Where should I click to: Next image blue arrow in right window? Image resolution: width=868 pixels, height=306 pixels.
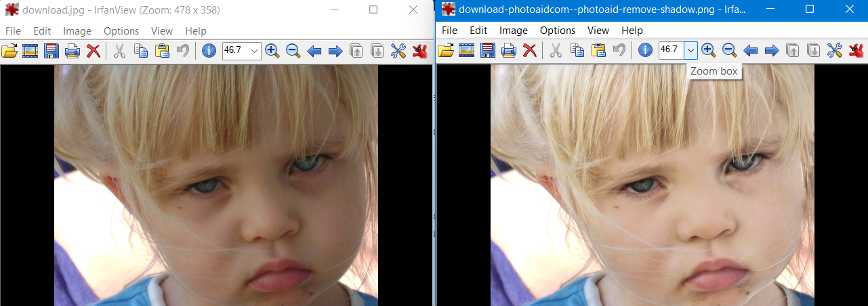click(772, 50)
